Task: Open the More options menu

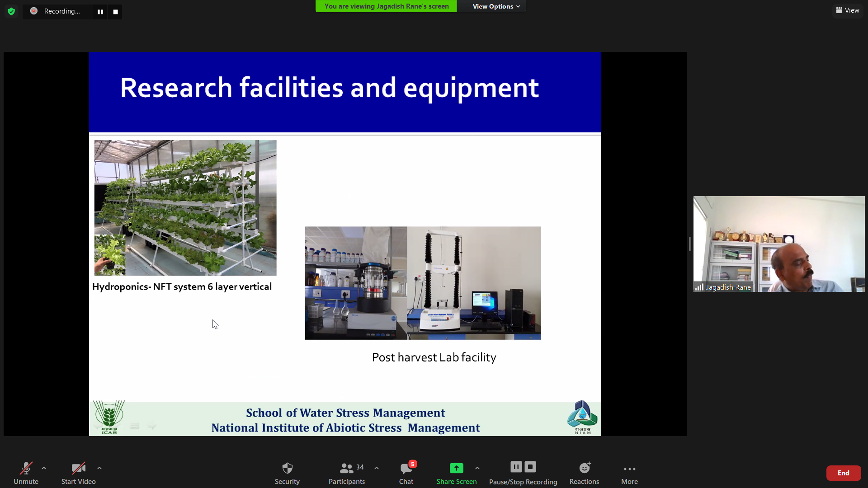Action: point(629,472)
